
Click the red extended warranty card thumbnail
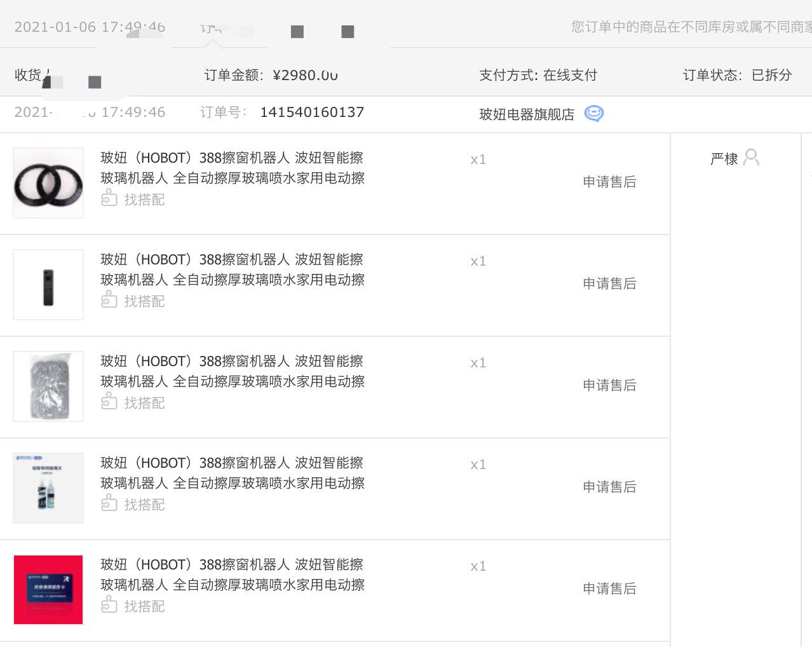point(48,590)
